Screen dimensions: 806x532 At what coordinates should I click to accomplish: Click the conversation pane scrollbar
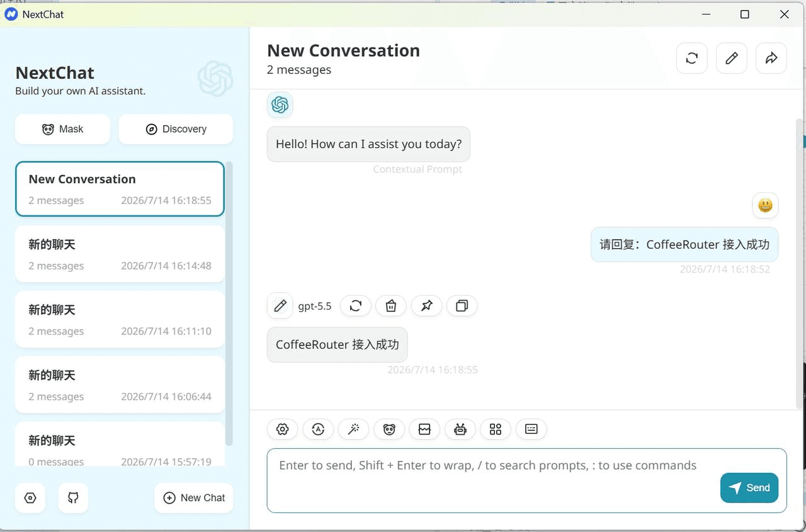click(x=800, y=263)
